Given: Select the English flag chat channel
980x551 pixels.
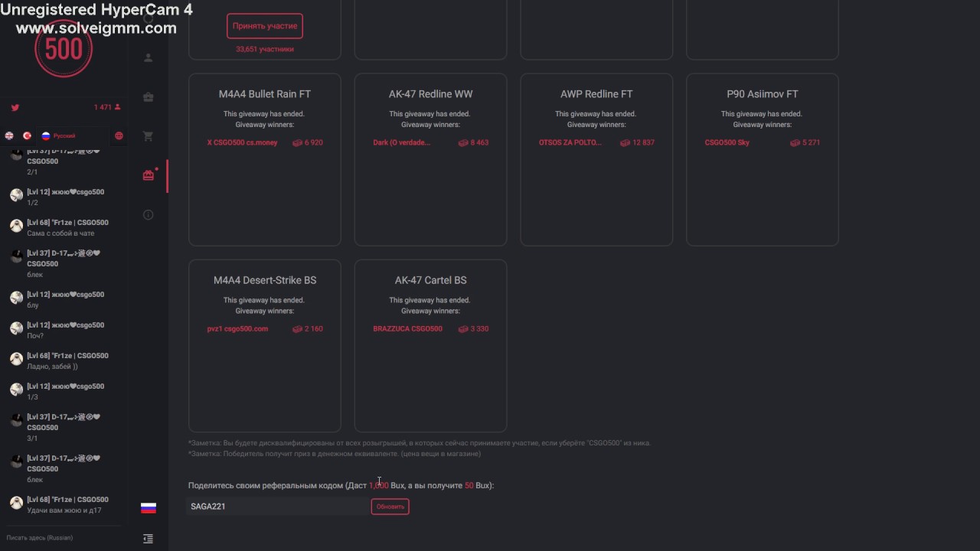Looking at the screenshot, I should [9, 135].
